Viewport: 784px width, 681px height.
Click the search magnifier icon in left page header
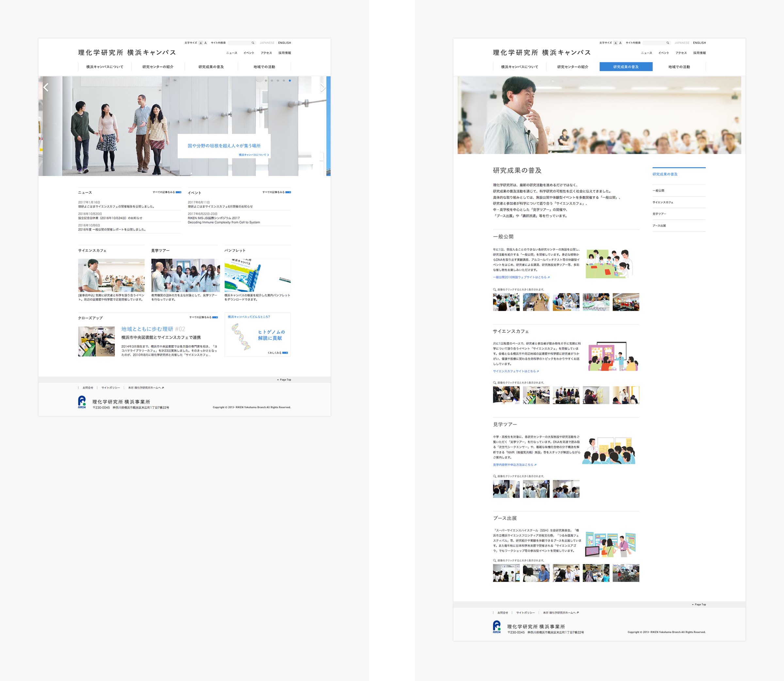click(x=253, y=43)
